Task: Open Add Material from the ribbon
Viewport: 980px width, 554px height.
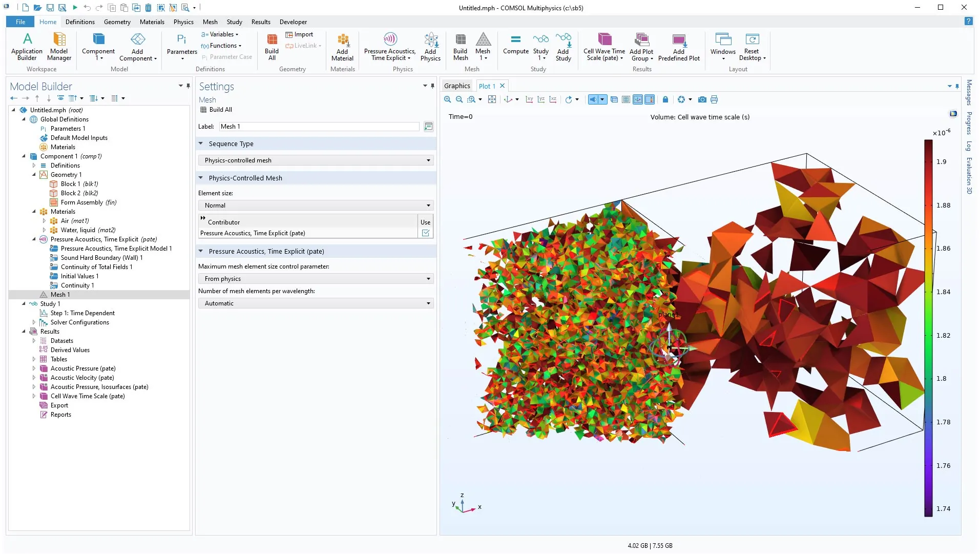Action: 342,46
